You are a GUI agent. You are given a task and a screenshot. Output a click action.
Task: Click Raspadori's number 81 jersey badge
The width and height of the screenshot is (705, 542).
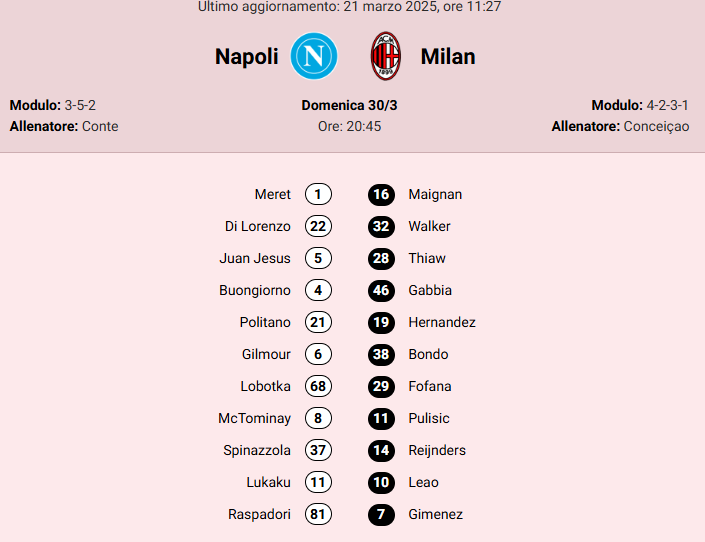[x=318, y=514]
